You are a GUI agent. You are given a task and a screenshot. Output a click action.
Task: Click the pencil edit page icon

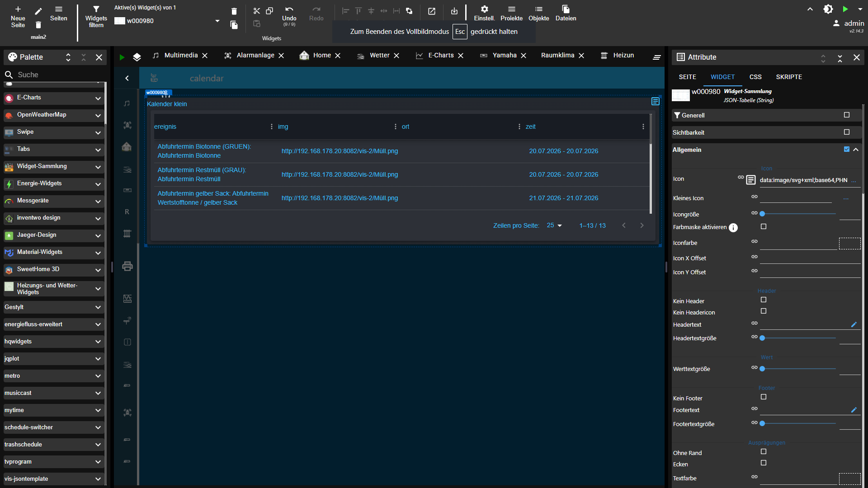tap(38, 11)
